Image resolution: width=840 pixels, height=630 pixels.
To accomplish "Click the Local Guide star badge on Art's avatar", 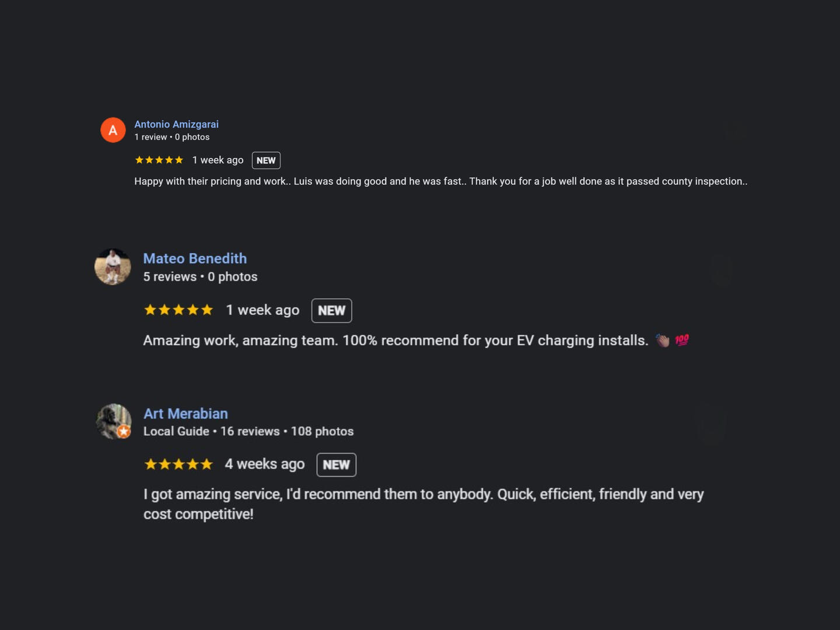I will [x=124, y=432].
